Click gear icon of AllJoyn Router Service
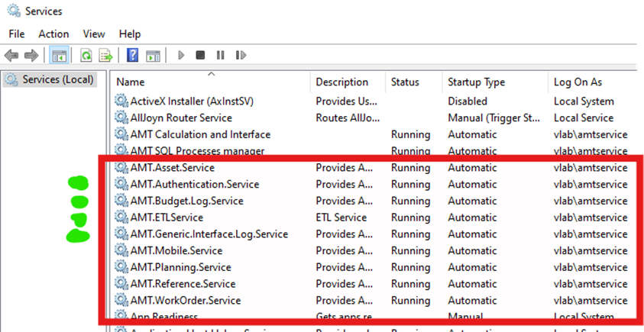Viewport: 644px width, 332px height. point(121,118)
